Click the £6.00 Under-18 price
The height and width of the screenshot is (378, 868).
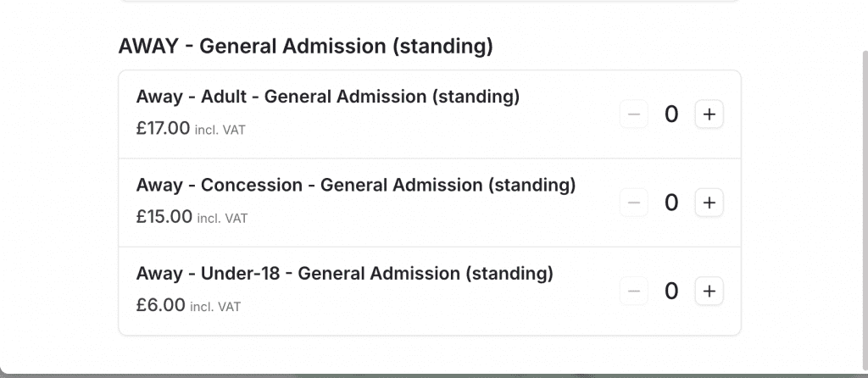160,305
